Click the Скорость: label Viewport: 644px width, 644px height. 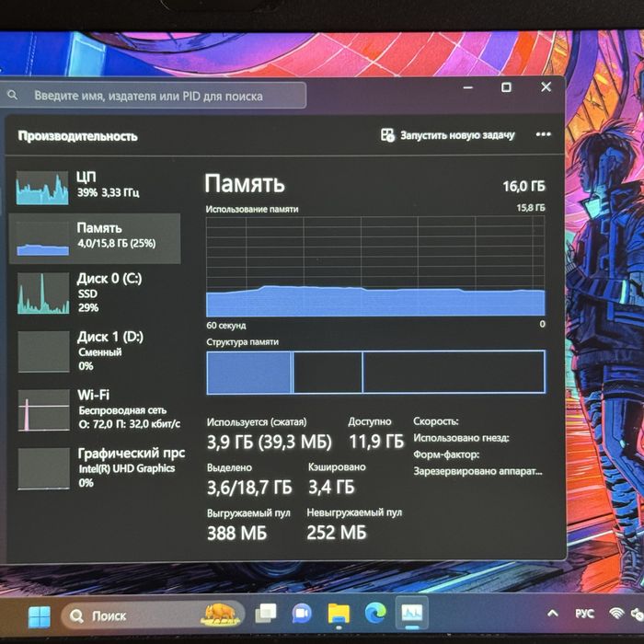click(x=436, y=421)
